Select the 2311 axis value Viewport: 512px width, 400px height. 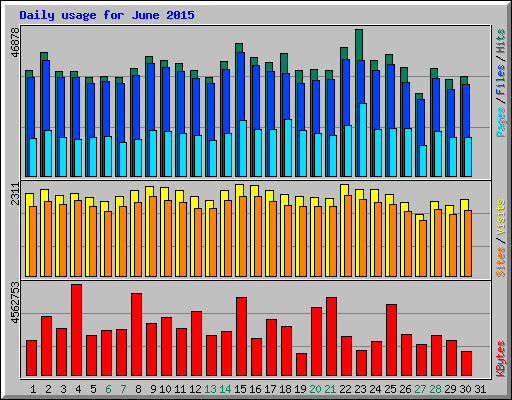(x=15, y=194)
